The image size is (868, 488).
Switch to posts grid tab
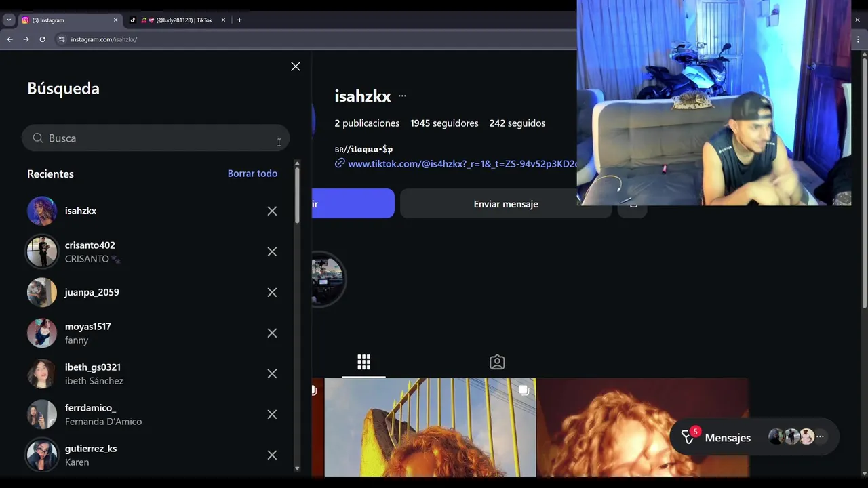click(363, 362)
